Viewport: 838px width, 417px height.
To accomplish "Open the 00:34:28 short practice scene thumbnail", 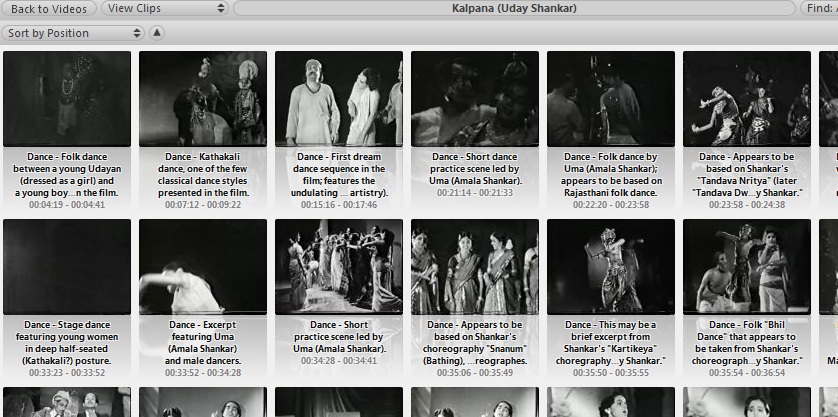I will [x=339, y=267].
